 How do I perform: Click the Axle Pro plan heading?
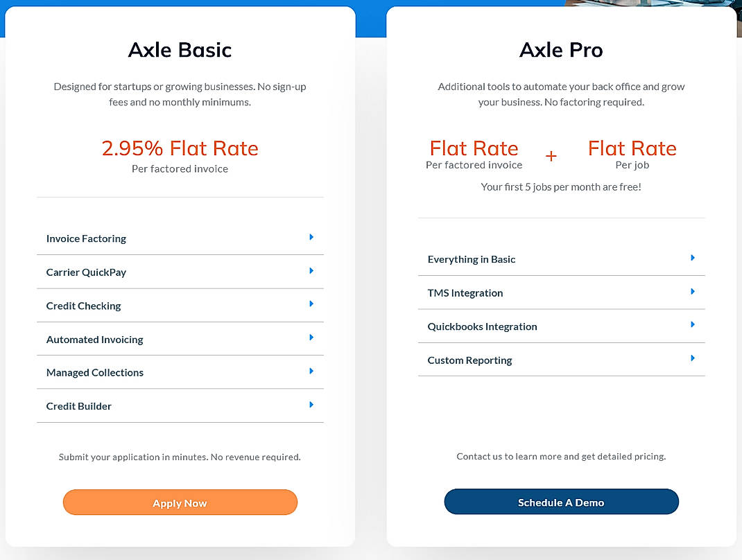(561, 49)
